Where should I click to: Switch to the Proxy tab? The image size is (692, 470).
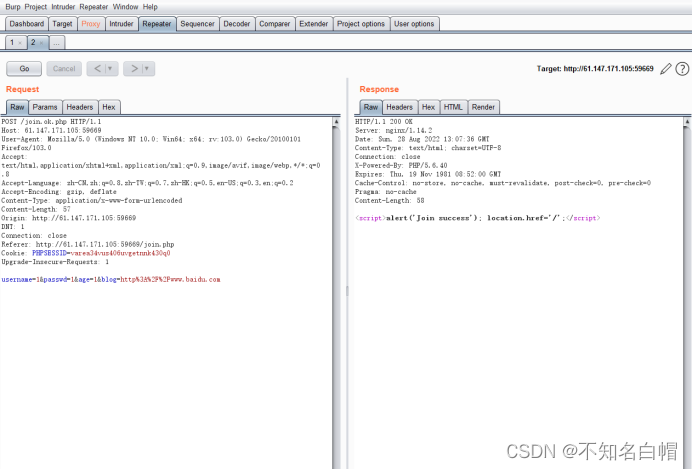(x=90, y=24)
